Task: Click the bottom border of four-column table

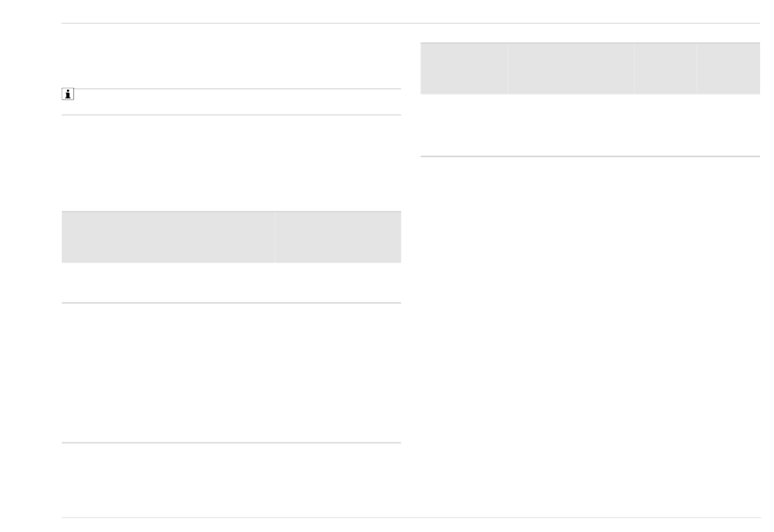Action: [x=591, y=156]
